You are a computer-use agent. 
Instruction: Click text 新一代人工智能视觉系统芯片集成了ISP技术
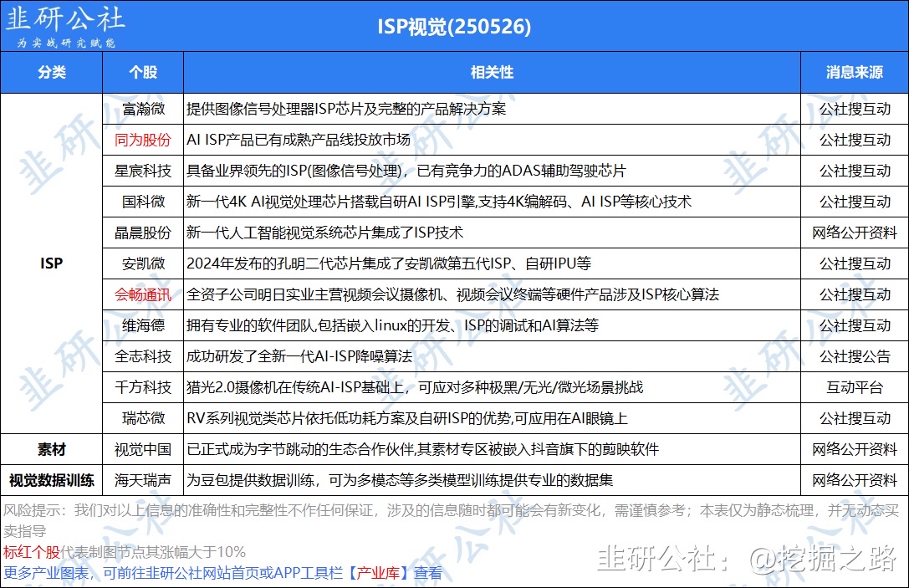point(324,233)
